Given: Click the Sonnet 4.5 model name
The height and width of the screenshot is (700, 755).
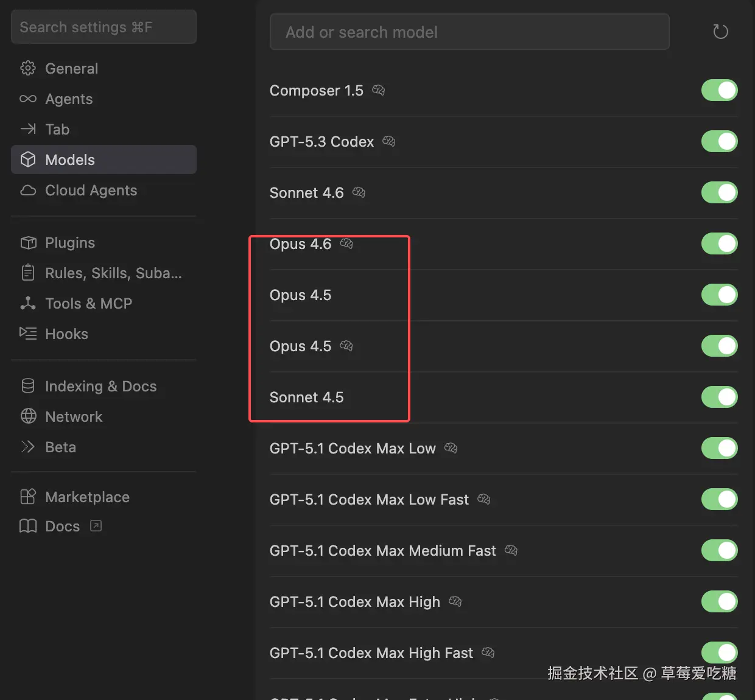Looking at the screenshot, I should [307, 397].
